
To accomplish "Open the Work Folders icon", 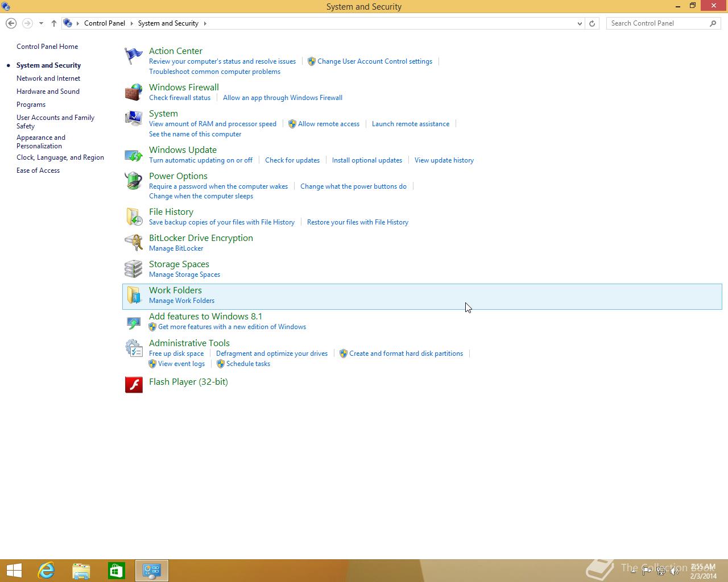I will tap(134, 295).
